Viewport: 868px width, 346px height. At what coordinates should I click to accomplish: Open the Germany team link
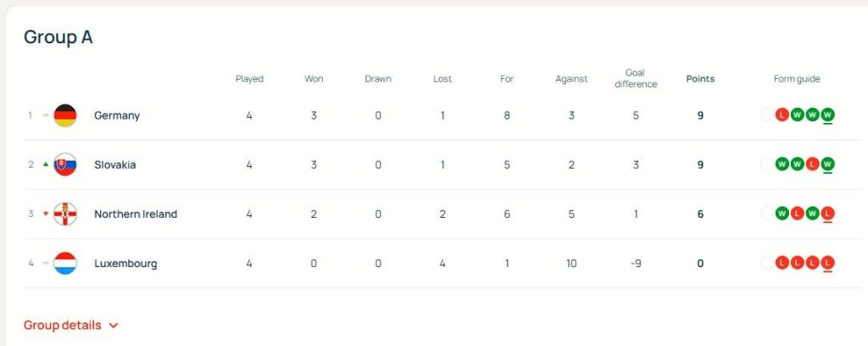(x=117, y=115)
